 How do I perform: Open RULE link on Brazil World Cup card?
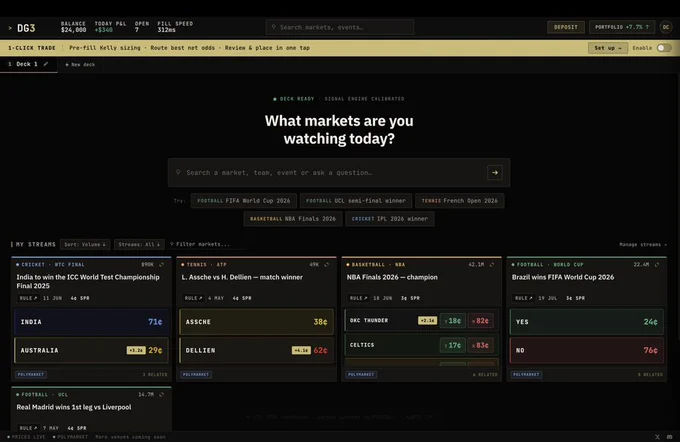pos(523,298)
